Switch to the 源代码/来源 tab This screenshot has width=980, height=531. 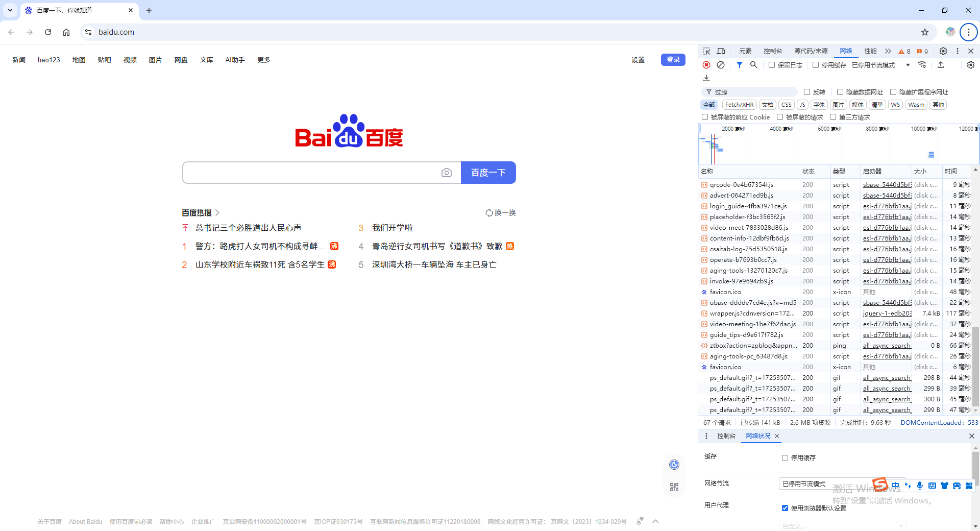coord(811,51)
